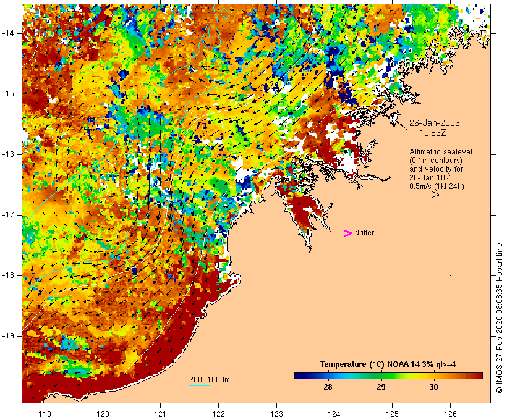Screen dimensions: 507x420
Task: Click the 'drifter' legend label
Action: pos(364,233)
